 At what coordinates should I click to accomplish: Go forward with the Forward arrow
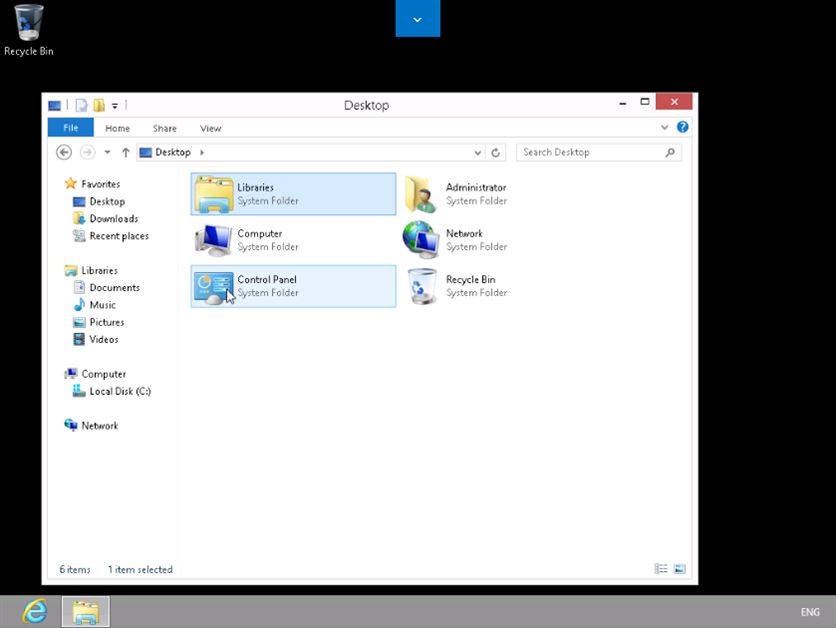tap(87, 152)
